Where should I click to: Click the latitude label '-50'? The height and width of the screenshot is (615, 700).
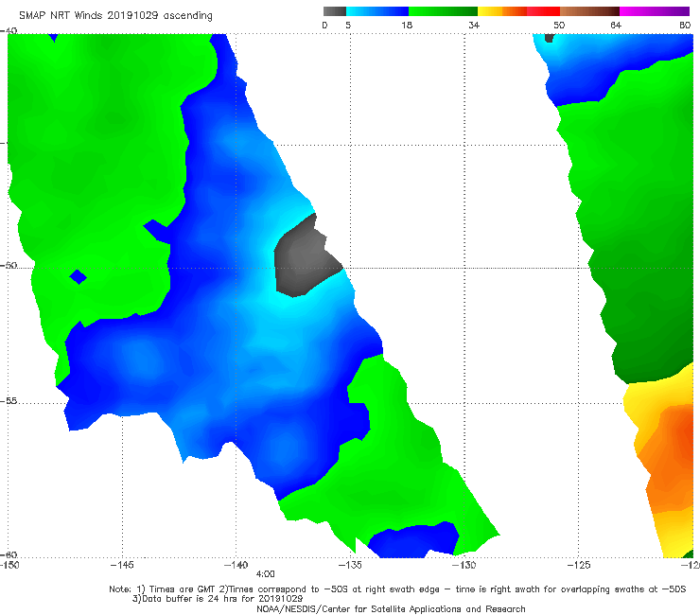pos(9,265)
